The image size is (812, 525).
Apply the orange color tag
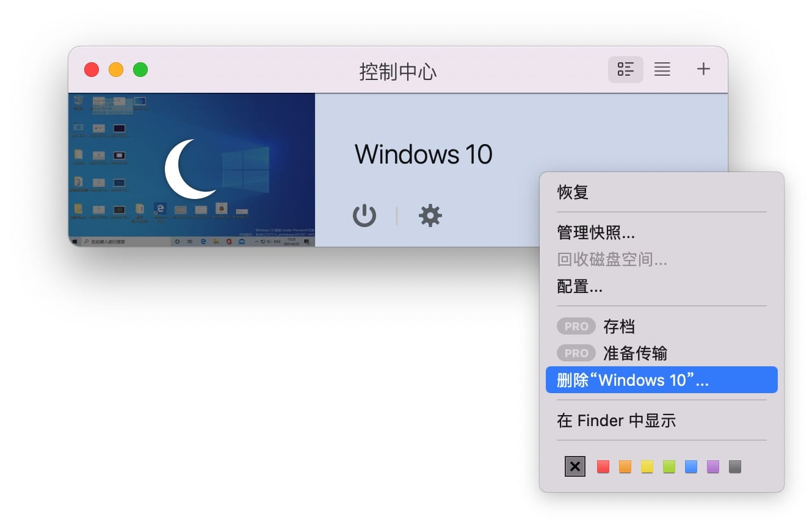[x=625, y=467]
